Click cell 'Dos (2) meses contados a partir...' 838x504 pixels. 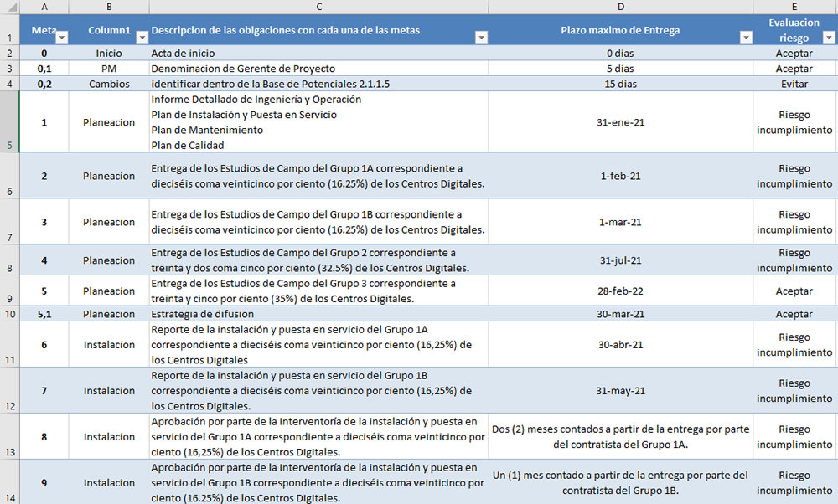click(620, 436)
